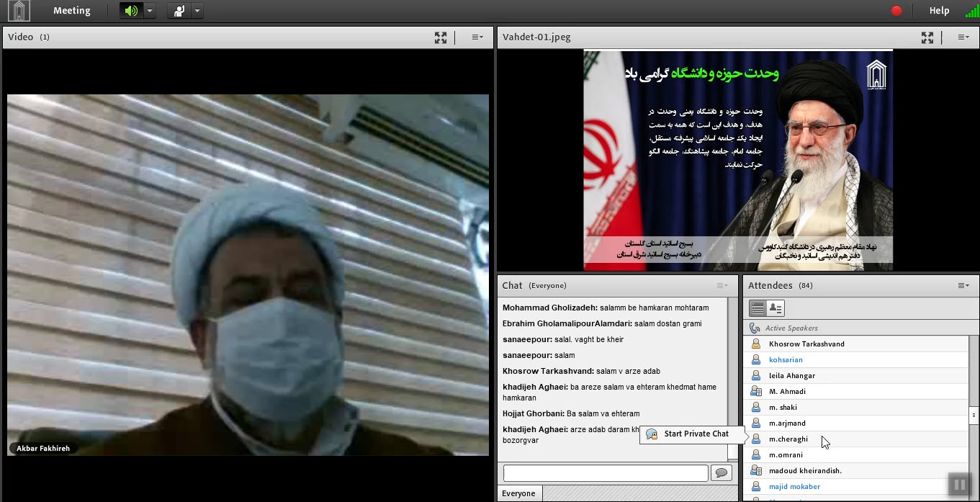Toggle the raise hand status button
Viewport: 980px width, 502px height.
[x=179, y=11]
